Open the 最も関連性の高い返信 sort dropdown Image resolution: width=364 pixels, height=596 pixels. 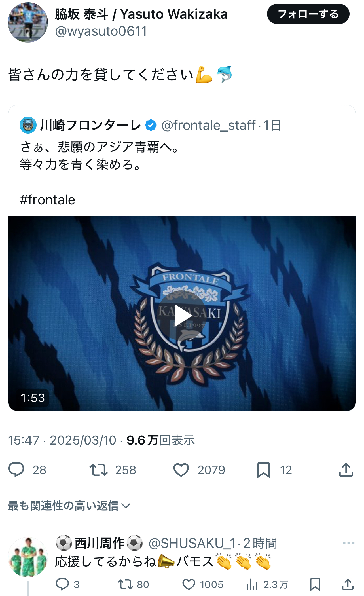pyautogui.click(x=69, y=506)
